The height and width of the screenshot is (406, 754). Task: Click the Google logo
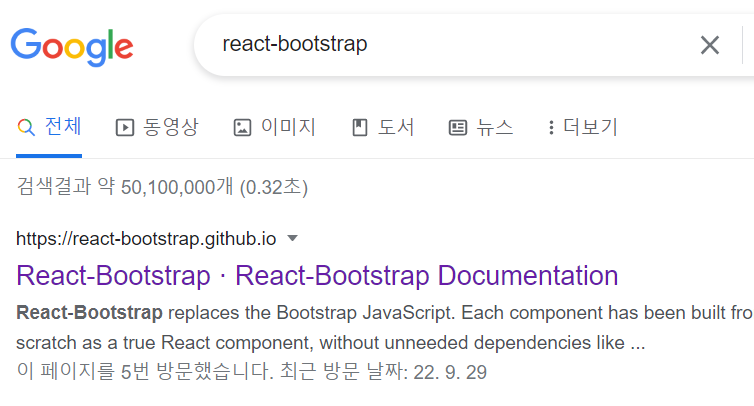pos(72,47)
